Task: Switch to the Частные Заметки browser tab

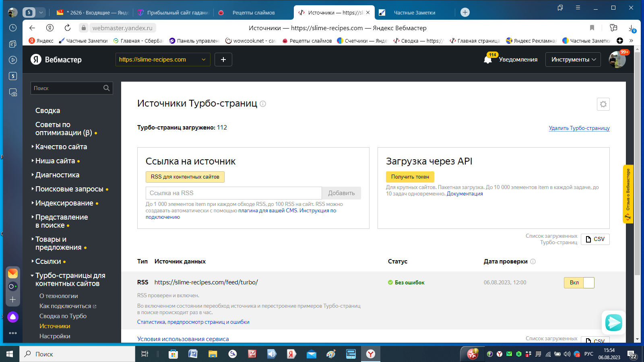Action: pos(415,12)
